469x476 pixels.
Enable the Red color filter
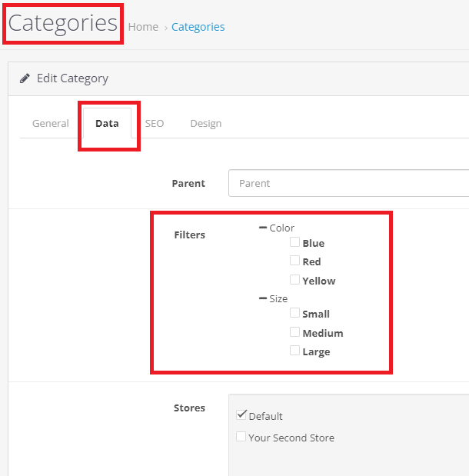pos(294,261)
